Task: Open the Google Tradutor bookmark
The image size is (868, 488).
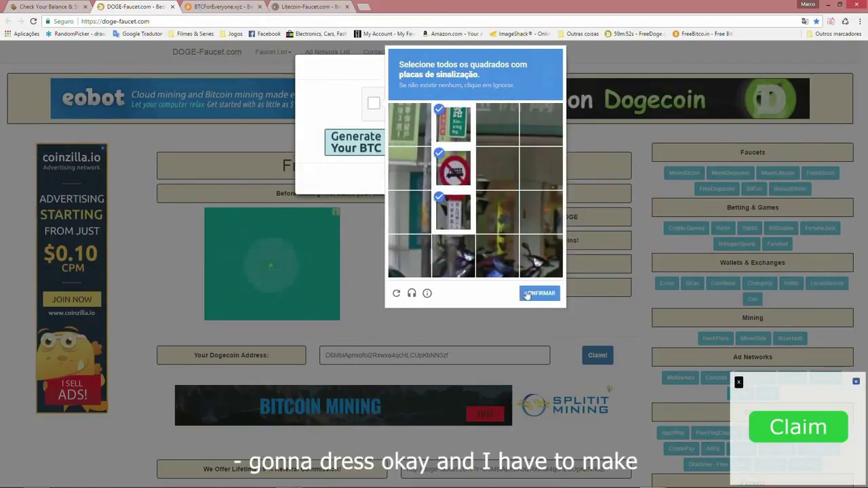Action: tap(138, 34)
